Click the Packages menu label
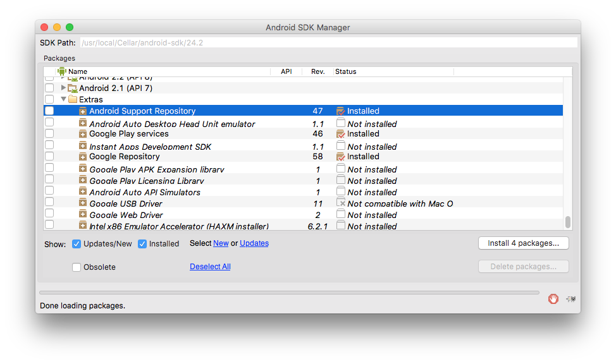The height and width of the screenshot is (364, 616). [x=59, y=58]
